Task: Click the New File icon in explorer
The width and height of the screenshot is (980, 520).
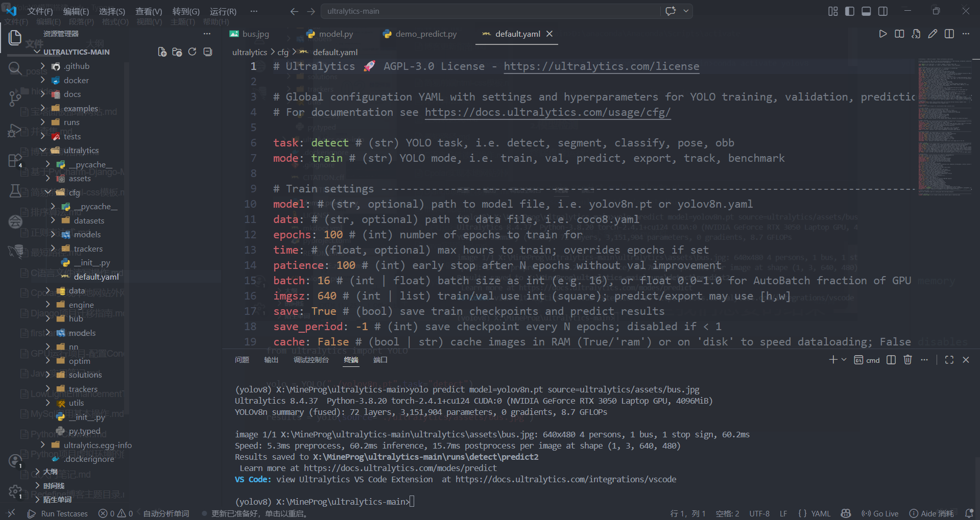Action: point(162,52)
